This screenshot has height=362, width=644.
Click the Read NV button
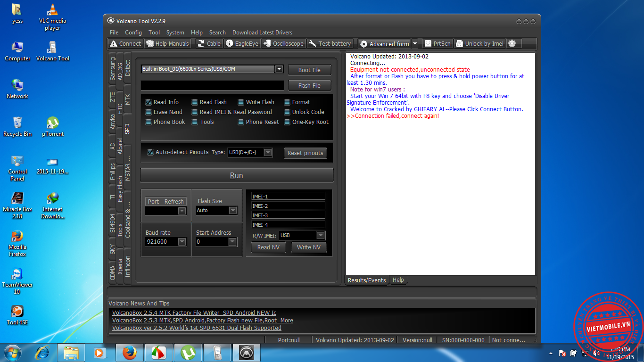[269, 247]
